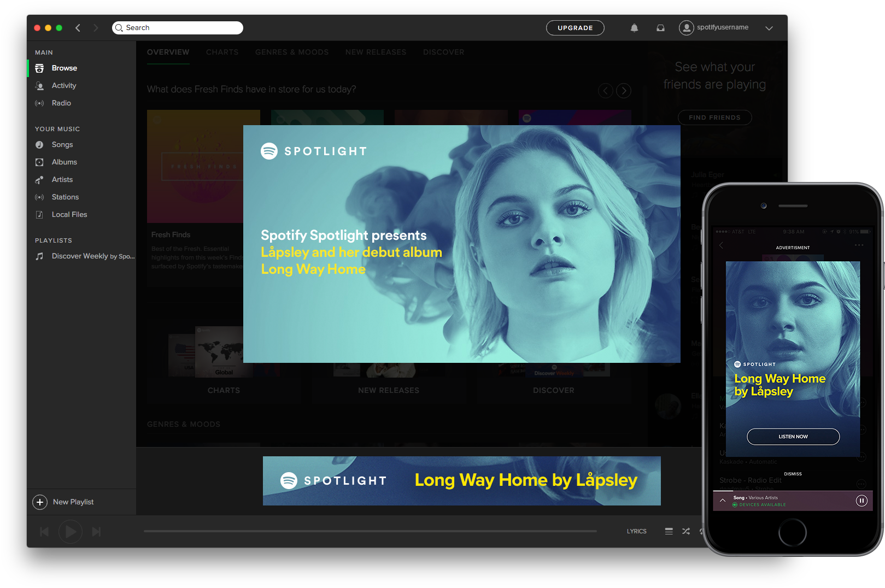Open LYRICS in the player bar
The height and width of the screenshot is (588, 885).
(x=637, y=531)
